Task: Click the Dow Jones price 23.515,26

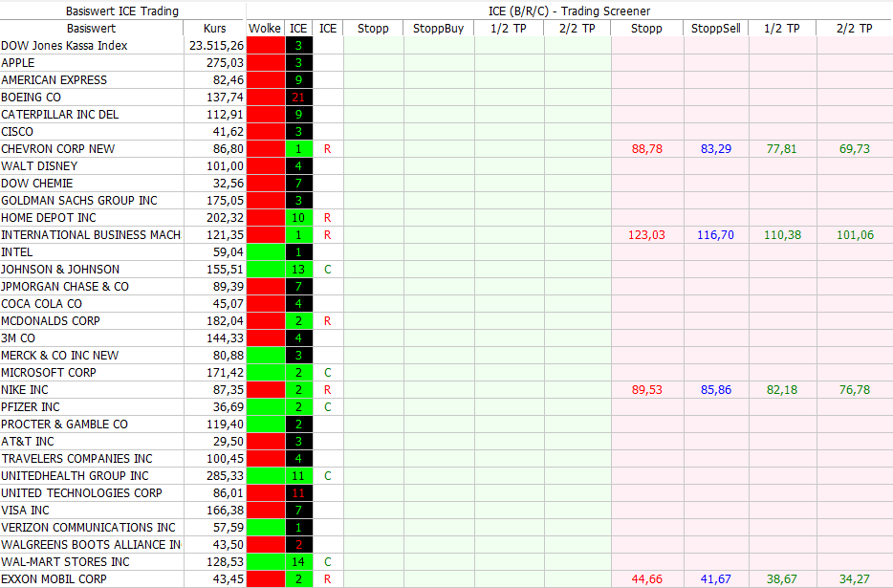Action: click(x=216, y=46)
